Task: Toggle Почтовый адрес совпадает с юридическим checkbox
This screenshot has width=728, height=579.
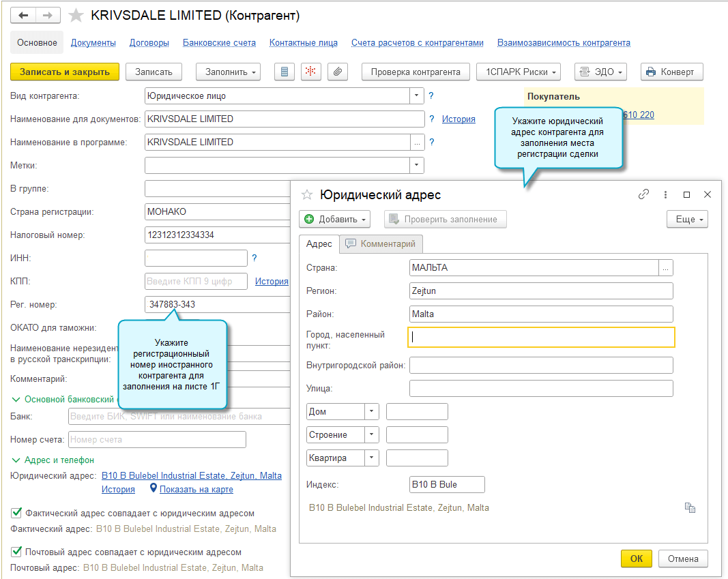Action: tap(16, 552)
